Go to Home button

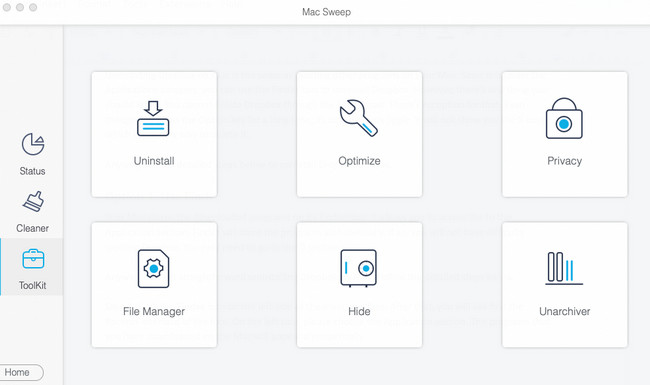[20, 372]
